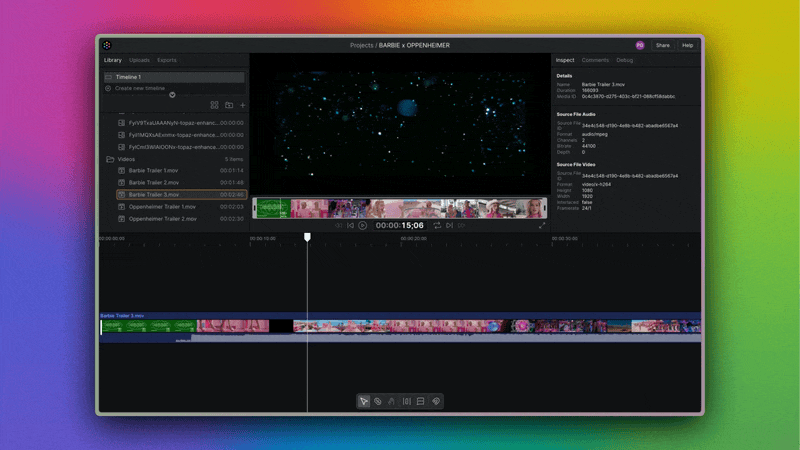Viewport: 800px width, 450px height.
Task: Expand the preview to fullscreen
Action: (x=542, y=226)
